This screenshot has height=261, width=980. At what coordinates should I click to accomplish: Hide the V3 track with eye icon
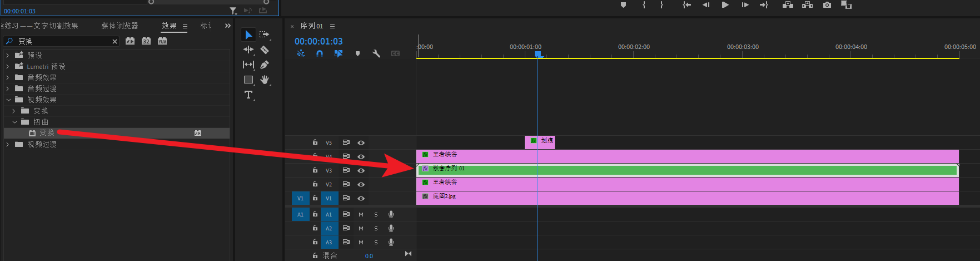click(361, 171)
